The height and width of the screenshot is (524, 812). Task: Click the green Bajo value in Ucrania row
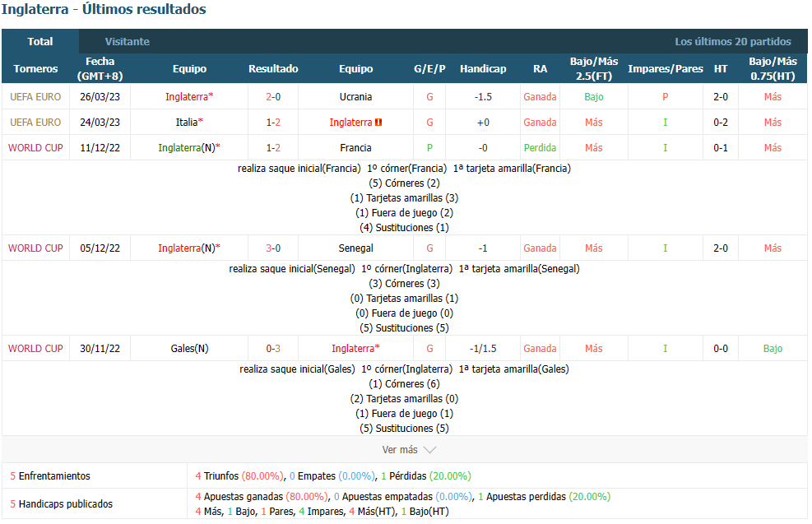coord(593,97)
